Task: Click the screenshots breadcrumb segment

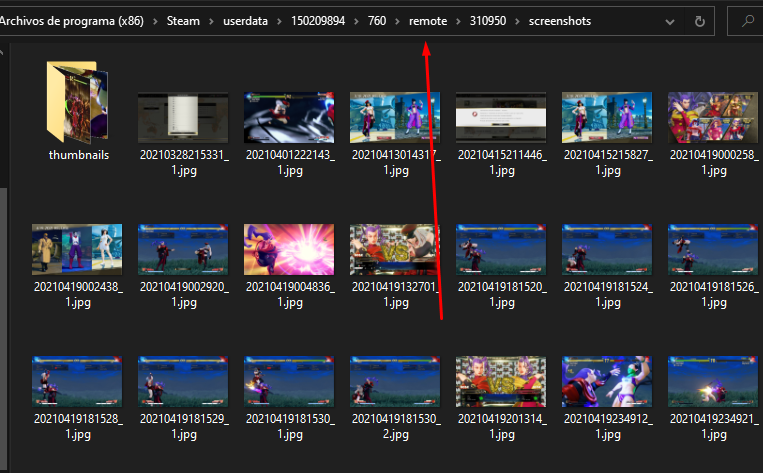Action: coord(560,21)
